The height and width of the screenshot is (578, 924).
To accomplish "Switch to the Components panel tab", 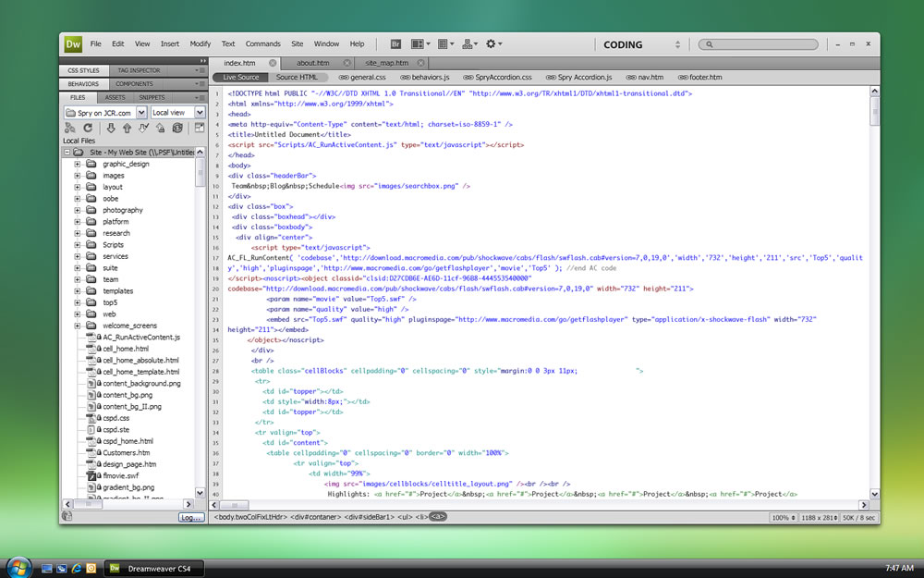I will (x=134, y=84).
